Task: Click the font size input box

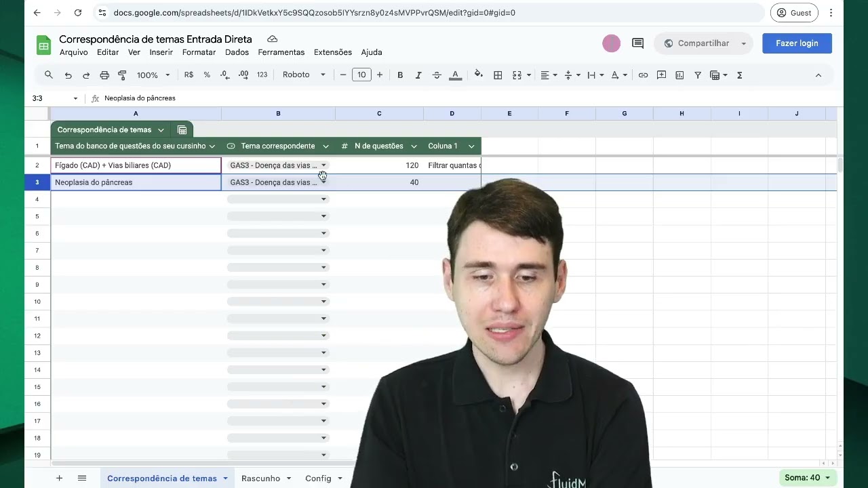Action: click(x=361, y=75)
